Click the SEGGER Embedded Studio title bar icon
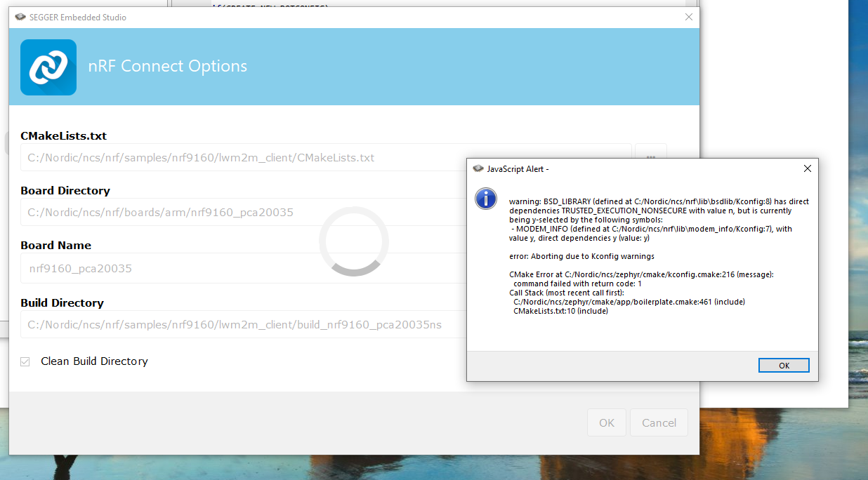Screen dimensions: 868x480 point(20,18)
